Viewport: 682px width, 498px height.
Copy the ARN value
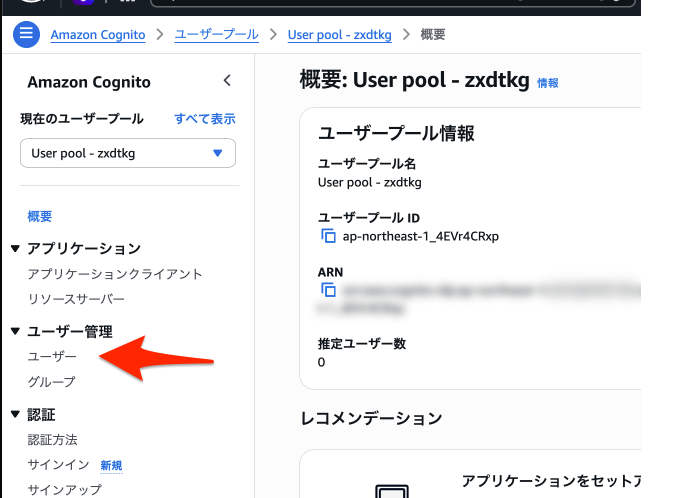pyautogui.click(x=328, y=290)
